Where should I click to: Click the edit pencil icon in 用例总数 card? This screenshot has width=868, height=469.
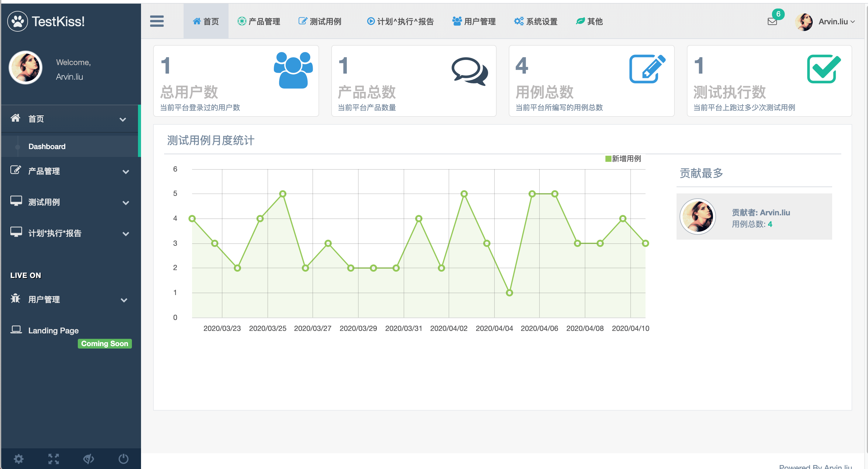click(647, 69)
